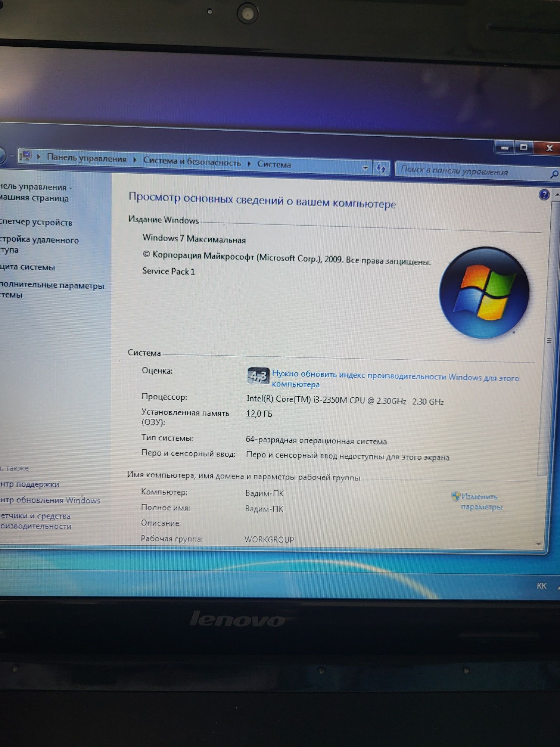Open help via blue question mark icon
Screen dimensions: 560x747
[544, 195]
